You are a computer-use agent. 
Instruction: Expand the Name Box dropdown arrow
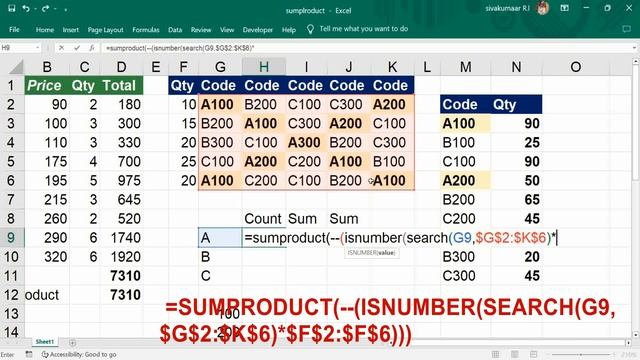tap(38, 48)
